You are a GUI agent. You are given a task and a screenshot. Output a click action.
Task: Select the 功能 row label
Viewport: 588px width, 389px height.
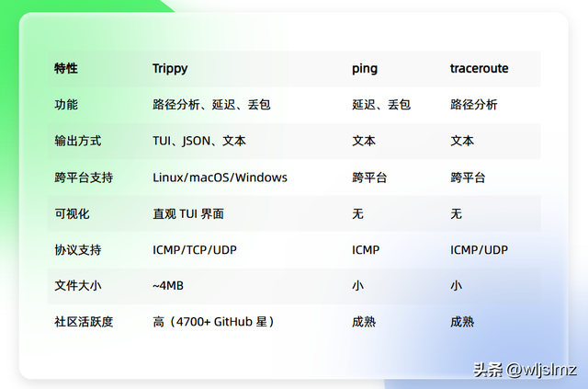click(x=66, y=105)
